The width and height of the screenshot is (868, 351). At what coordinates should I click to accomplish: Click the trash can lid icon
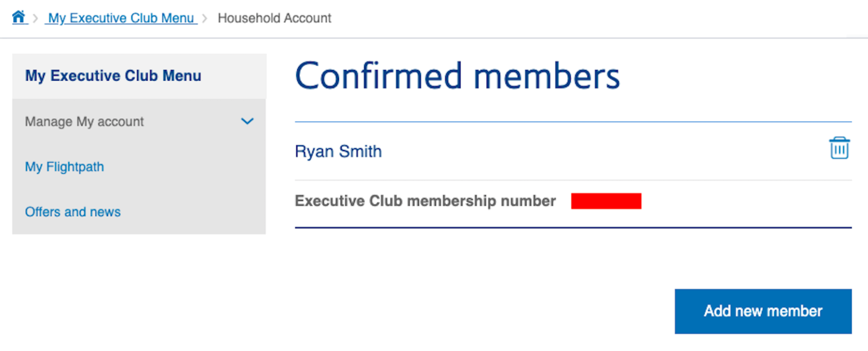pos(839,141)
